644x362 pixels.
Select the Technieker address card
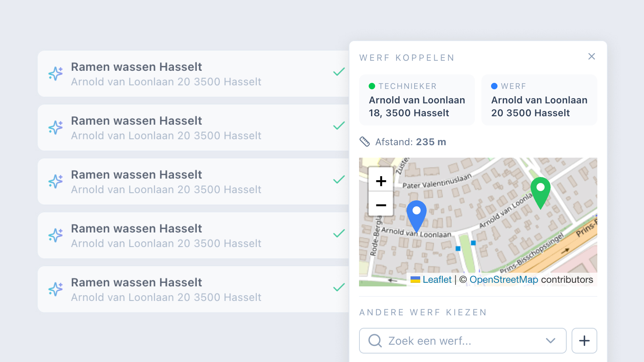pyautogui.click(x=417, y=100)
